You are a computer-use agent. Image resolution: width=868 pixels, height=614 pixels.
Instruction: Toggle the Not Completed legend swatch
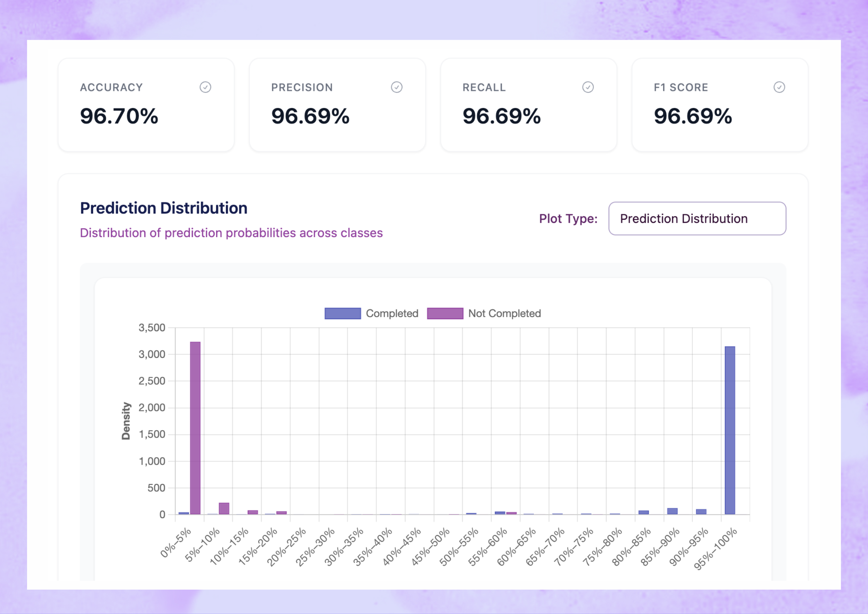point(445,313)
